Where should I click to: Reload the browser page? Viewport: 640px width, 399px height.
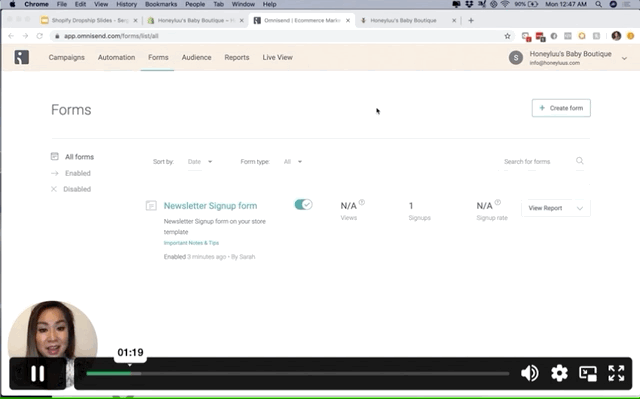click(40, 36)
